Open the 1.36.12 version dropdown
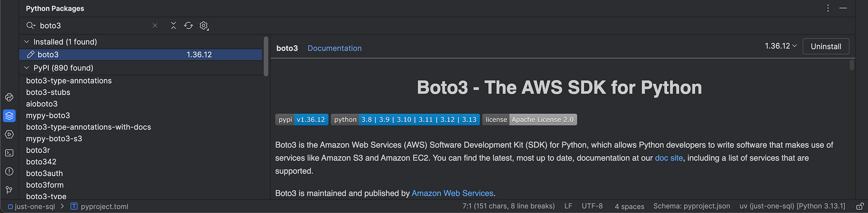This screenshot has width=868, height=213. point(781,46)
